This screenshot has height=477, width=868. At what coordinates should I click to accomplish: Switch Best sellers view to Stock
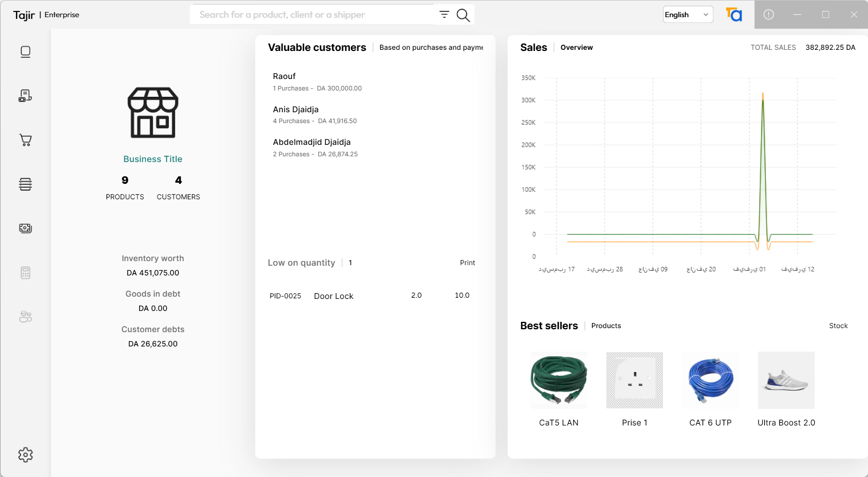pos(838,326)
